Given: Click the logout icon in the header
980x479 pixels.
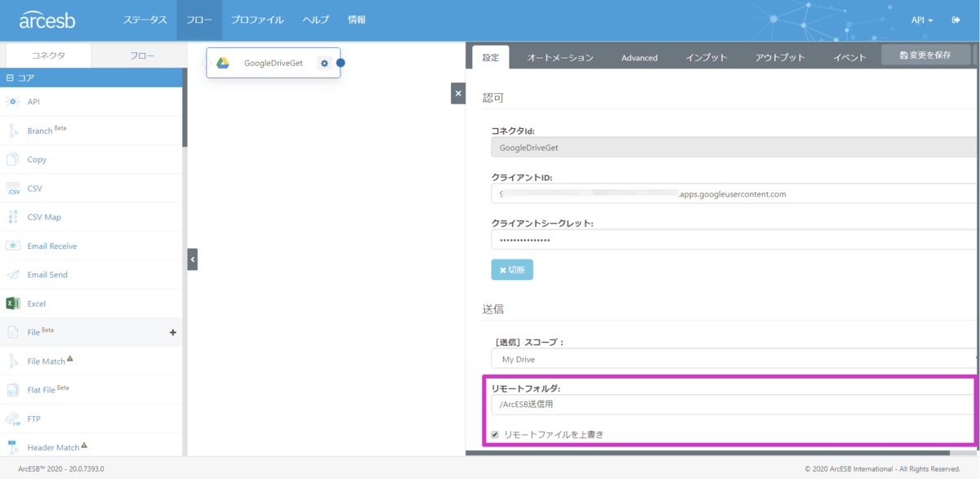Looking at the screenshot, I should tap(955, 20).
